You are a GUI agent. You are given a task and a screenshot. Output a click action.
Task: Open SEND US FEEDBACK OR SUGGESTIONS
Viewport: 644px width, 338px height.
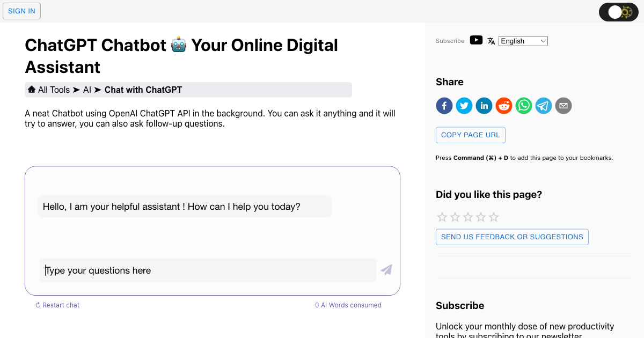coord(511,237)
